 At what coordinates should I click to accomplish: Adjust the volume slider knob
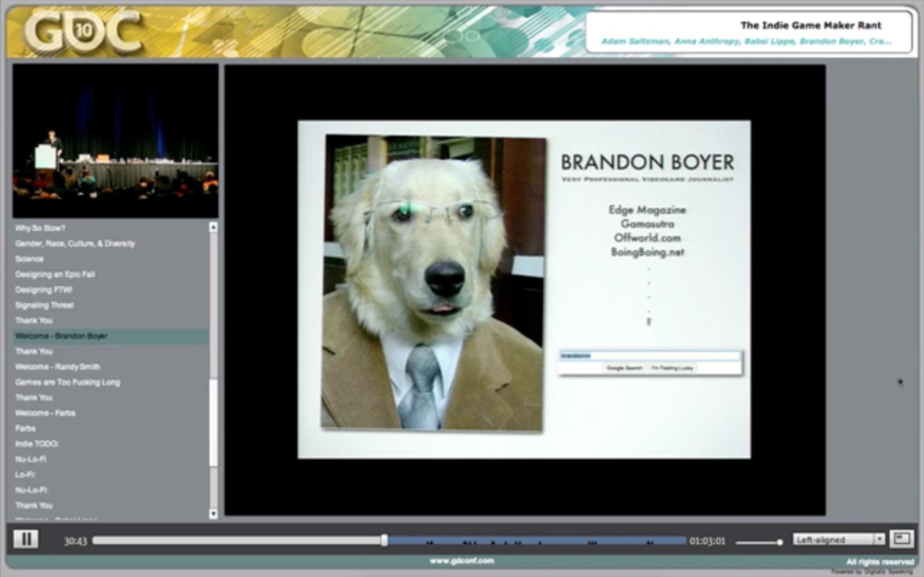[x=780, y=542]
